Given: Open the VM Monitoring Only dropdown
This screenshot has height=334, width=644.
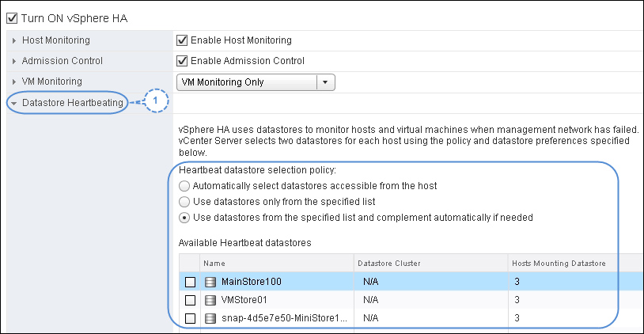Looking at the screenshot, I should [256, 82].
